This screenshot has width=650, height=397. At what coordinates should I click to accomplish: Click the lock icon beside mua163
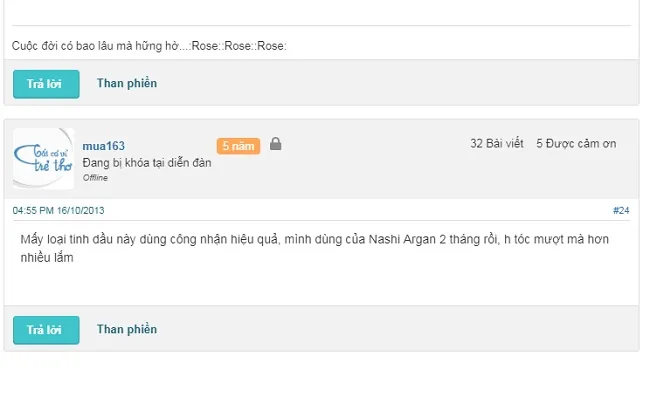point(275,144)
